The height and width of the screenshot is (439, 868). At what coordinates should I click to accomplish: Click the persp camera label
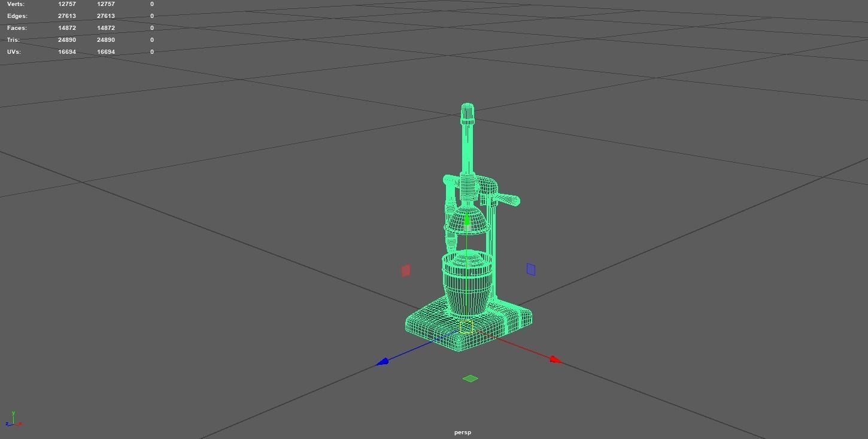tap(463, 432)
